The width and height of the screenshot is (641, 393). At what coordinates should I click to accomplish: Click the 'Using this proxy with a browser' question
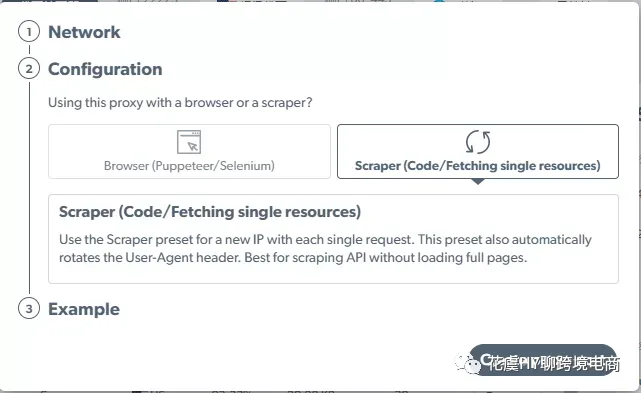pyautogui.click(x=180, y=102)
